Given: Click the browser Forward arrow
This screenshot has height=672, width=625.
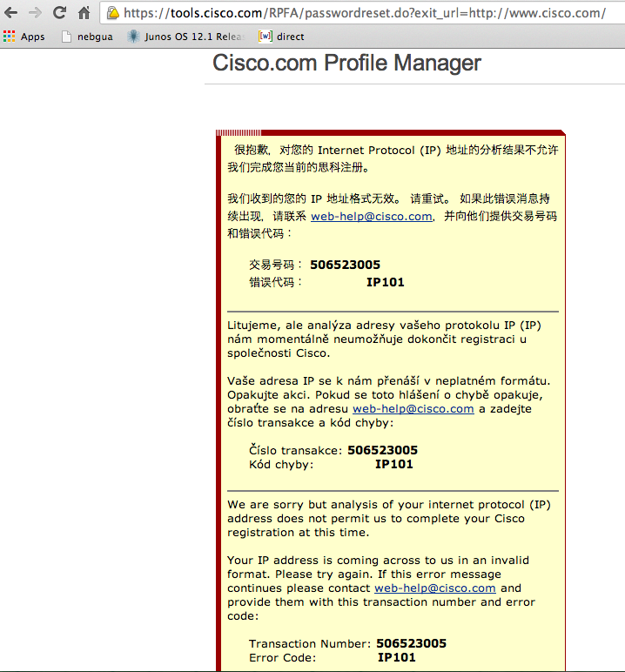Looking at the screenshot, I should pos(36,13).
